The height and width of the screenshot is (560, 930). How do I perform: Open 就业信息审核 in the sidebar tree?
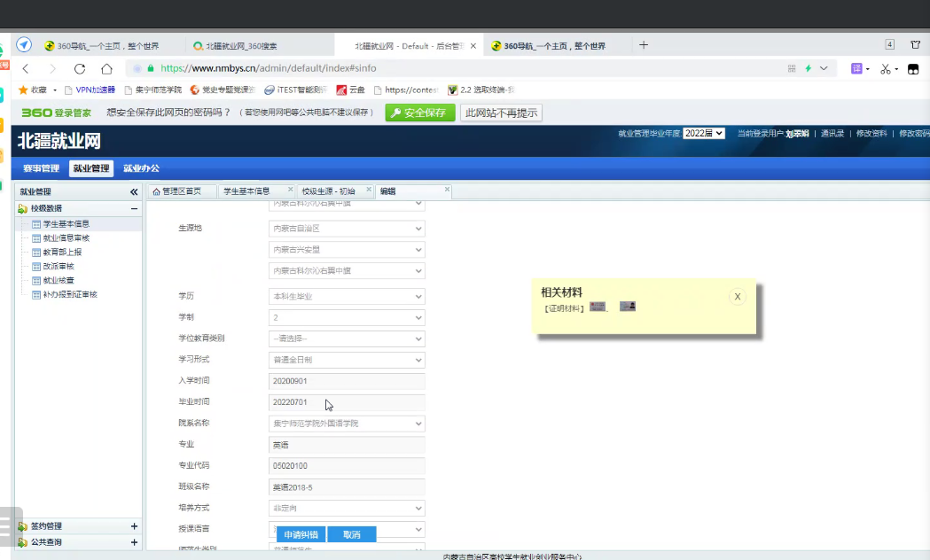[66, 238]
